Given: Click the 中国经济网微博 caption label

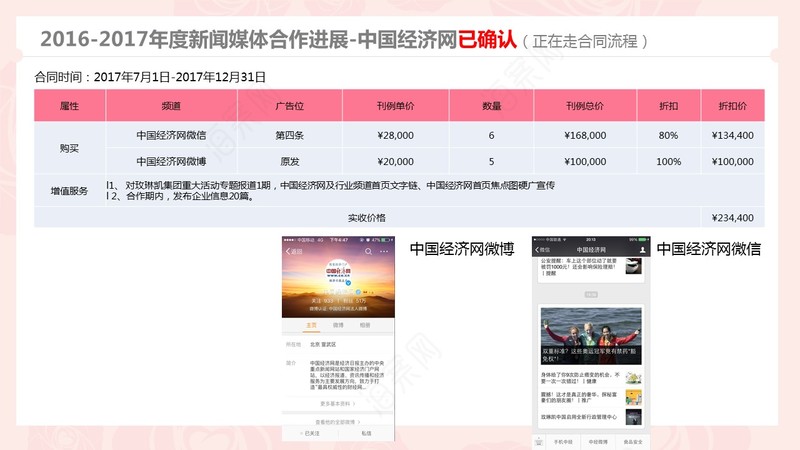Looking at the screenshot, I should tap(462, 249).
